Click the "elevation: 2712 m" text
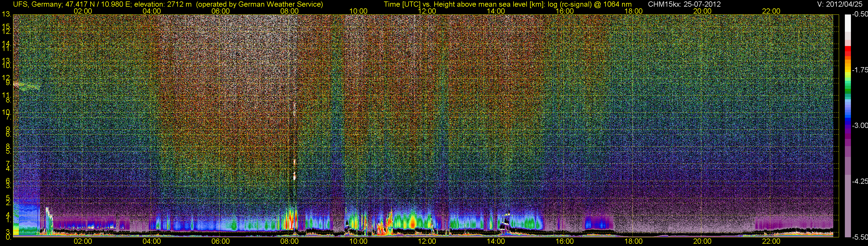Image resolution: width=868 pixels, height=246 pixels. click(x=163, y=4)
